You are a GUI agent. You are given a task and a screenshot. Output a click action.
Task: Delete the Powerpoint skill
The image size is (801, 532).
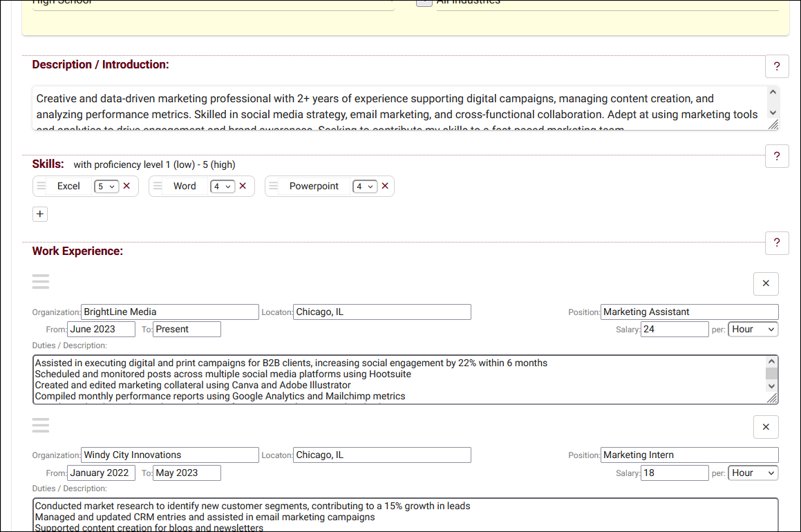(x=385, y=186)
